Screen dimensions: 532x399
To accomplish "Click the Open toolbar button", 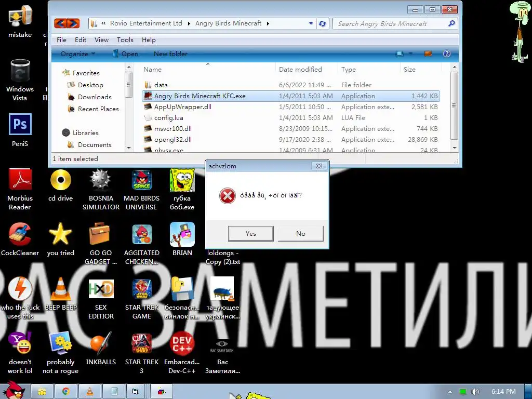I will [x=125, y=54].
